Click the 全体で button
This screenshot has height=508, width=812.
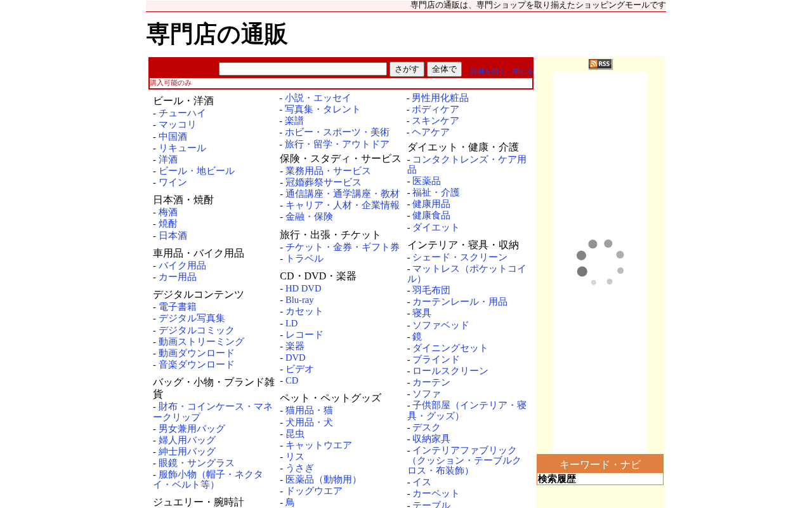coord(444,69)
